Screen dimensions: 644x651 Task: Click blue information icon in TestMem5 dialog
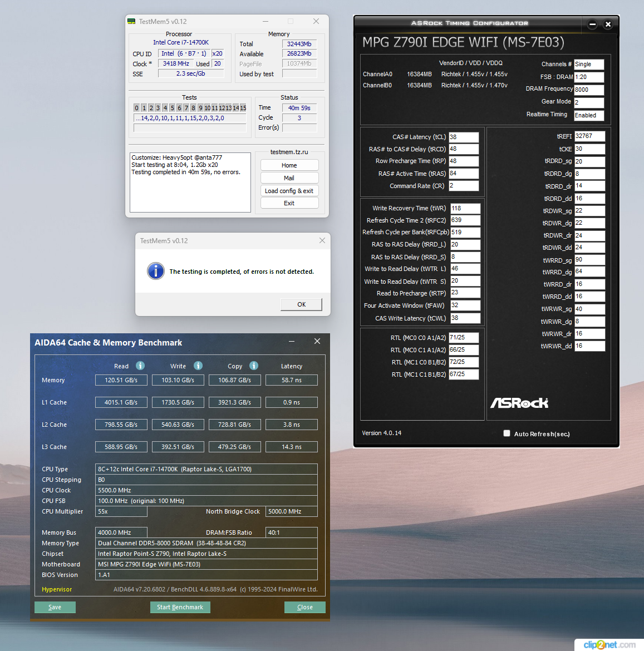pyautogui.click(x=156, y=271)
